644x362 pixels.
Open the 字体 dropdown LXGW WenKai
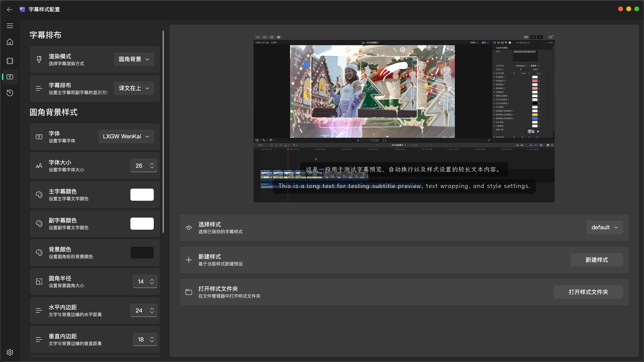[126, 136]
